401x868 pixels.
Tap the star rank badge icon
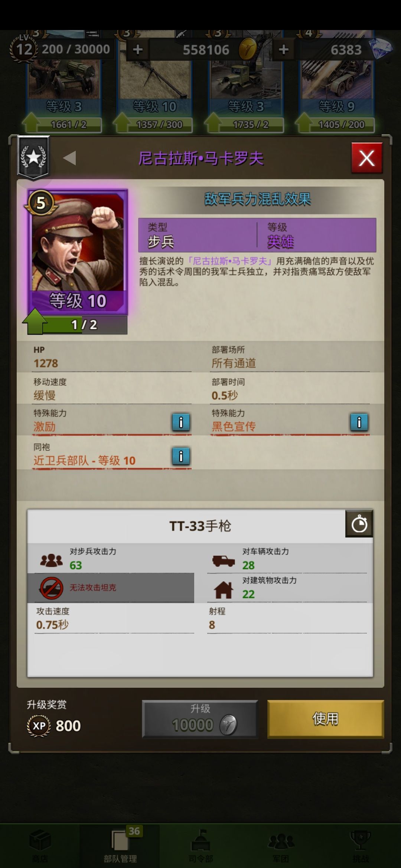[x=33, y=158]
